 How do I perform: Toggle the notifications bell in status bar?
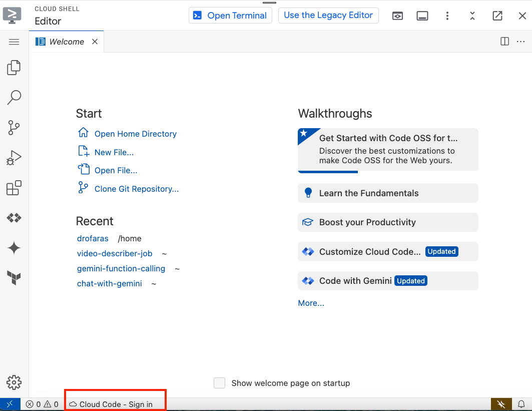pos(521,404)
